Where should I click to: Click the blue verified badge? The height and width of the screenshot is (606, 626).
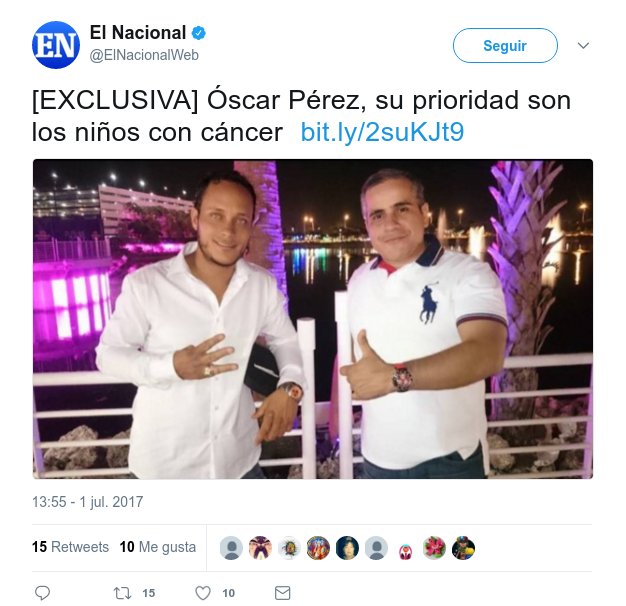tap(199, 33)
